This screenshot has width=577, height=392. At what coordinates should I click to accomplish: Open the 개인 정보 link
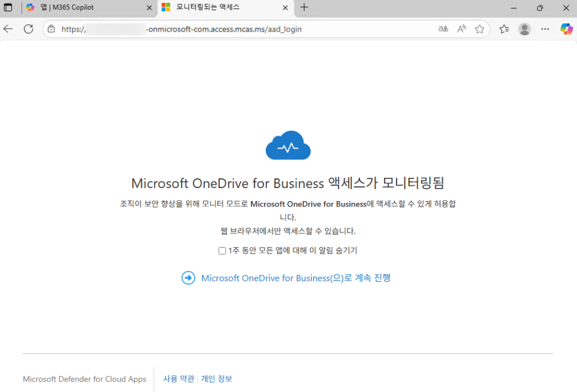pyautogui.click(x=216, y=379)
